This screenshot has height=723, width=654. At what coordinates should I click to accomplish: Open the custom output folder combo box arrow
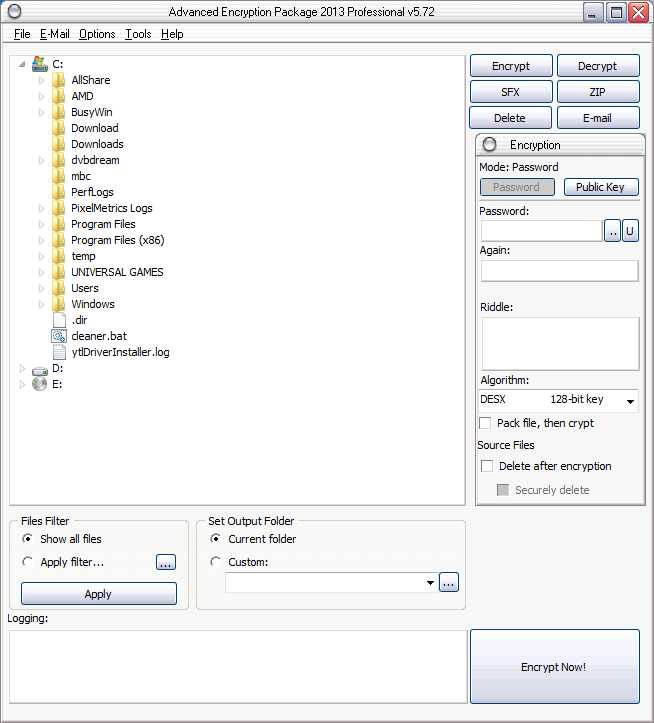click(x=430, y=583)
